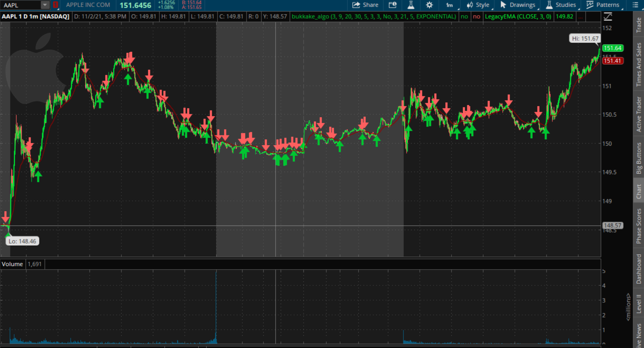This screenshot has height=348, width=644.
Task: Click the flask Edit Studies icon
Action: point(411,5)
